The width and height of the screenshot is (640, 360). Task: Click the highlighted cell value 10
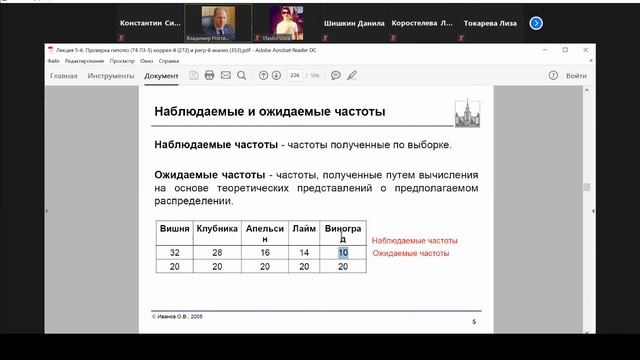pyautogui.click(x=343, y=253)
